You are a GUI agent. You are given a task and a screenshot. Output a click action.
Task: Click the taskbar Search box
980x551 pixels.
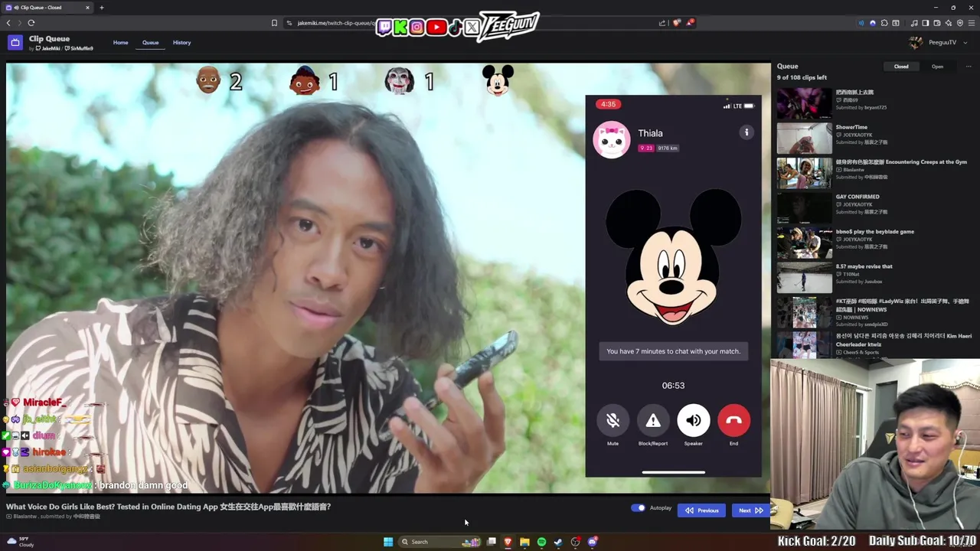tap(440, 542)
